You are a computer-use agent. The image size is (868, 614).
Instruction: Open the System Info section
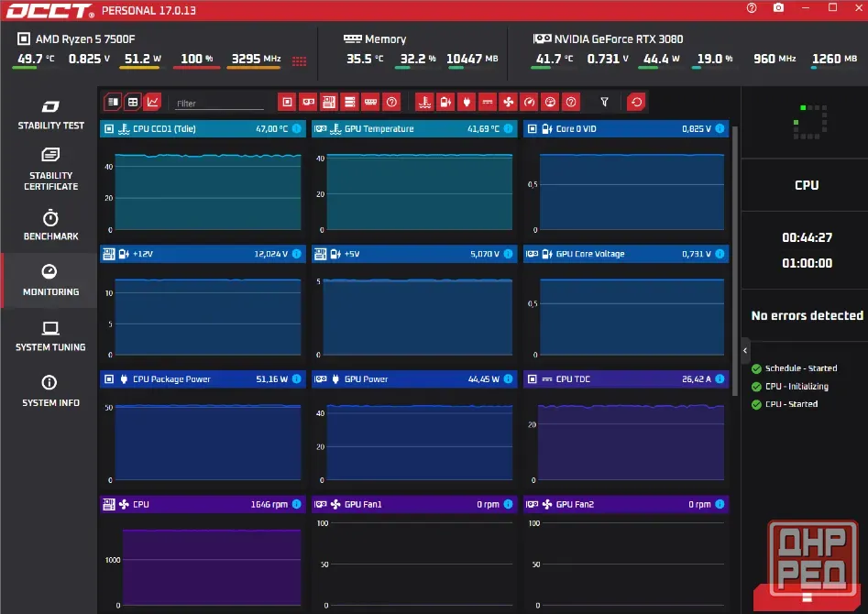pyautogui.click(x=50, y=391)
